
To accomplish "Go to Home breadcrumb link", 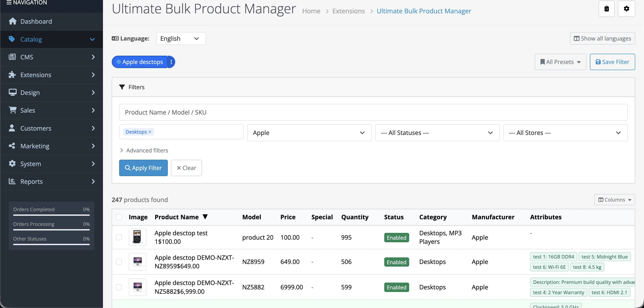I will click(311, 11).
